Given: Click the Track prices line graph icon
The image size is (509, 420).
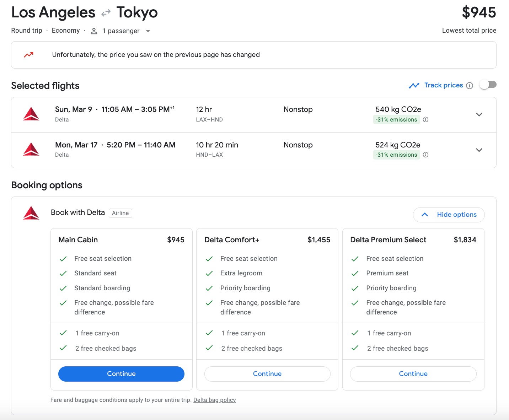Looking at the screenshot, I should tap(414, 85).
